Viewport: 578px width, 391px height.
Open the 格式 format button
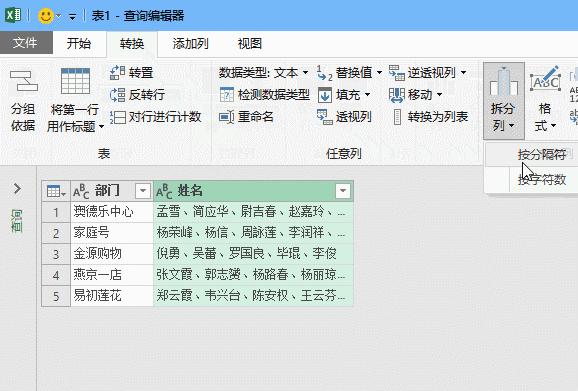click(x=545, y=100)
